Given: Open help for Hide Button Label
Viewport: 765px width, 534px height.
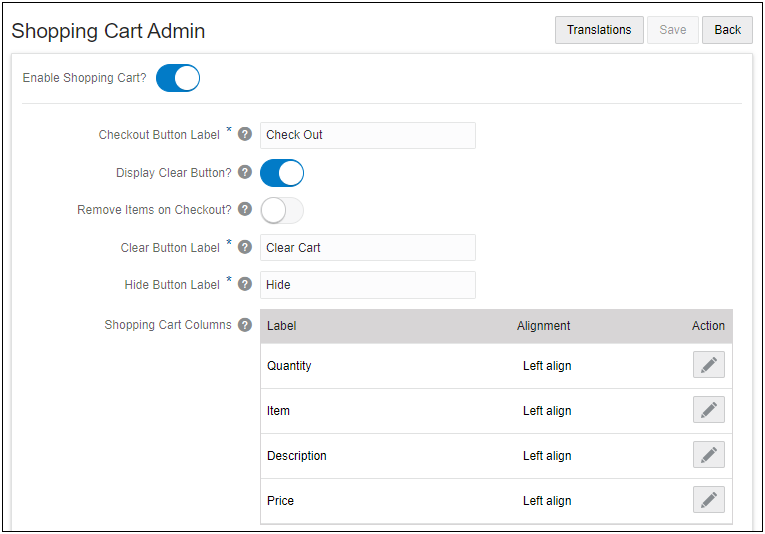Looking at the screenshot, I should (x=245, y=284).
